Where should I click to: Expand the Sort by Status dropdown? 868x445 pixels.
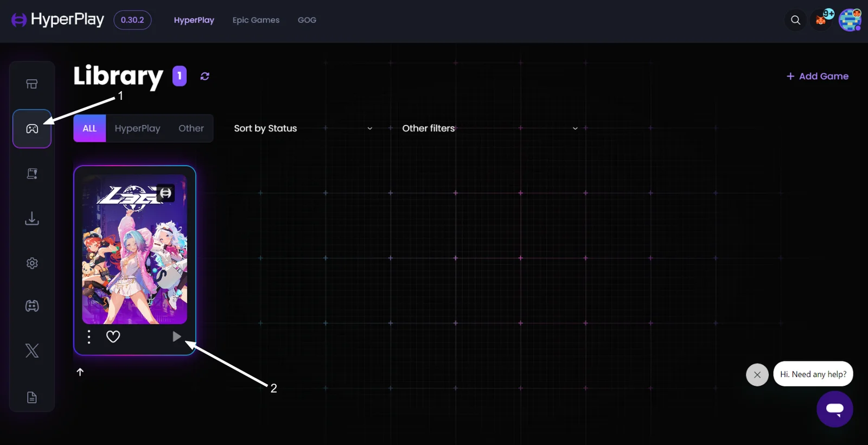[x=303, y=129]
